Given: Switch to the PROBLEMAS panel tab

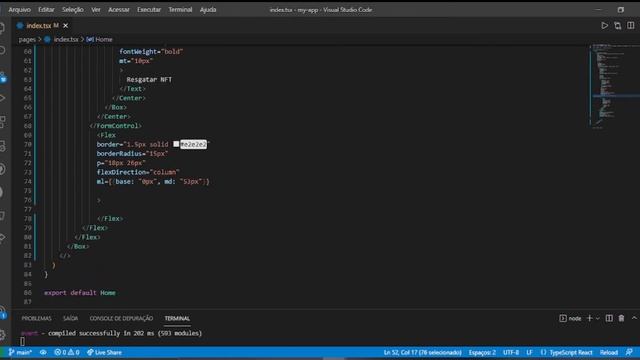Looking at the screenshot, I should click(36, 318).
